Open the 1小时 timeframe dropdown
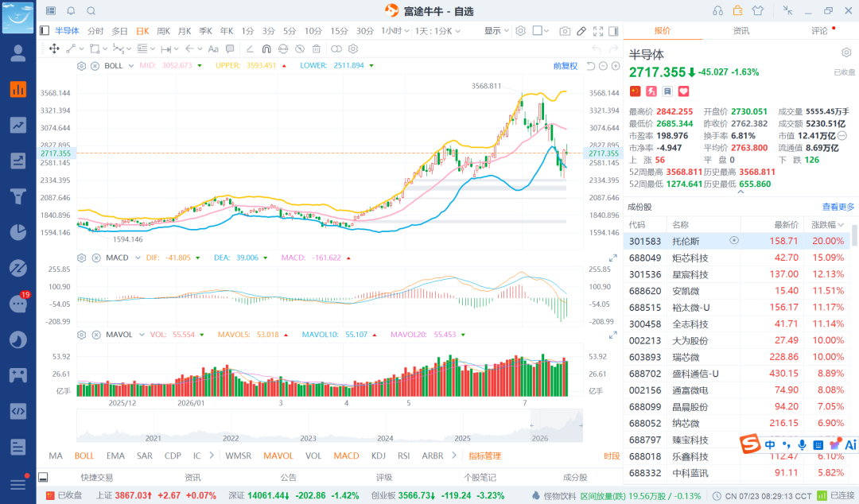The width and height of the screenshot is (859, 504). 395,31
